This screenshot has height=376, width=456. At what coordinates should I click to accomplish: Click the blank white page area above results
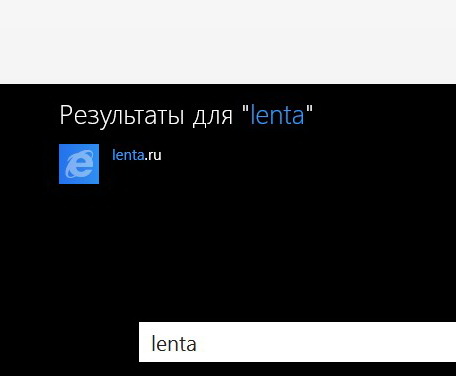228,42
